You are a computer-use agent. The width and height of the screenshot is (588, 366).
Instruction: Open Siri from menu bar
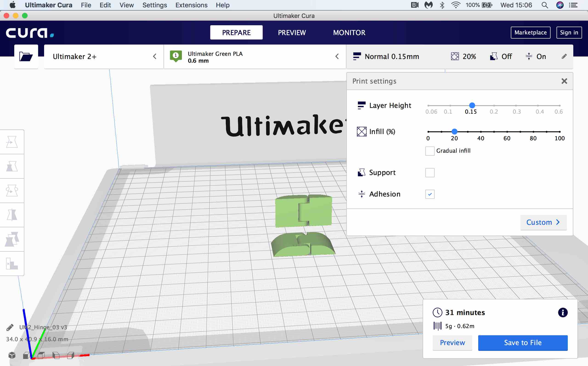click(560, 5)
